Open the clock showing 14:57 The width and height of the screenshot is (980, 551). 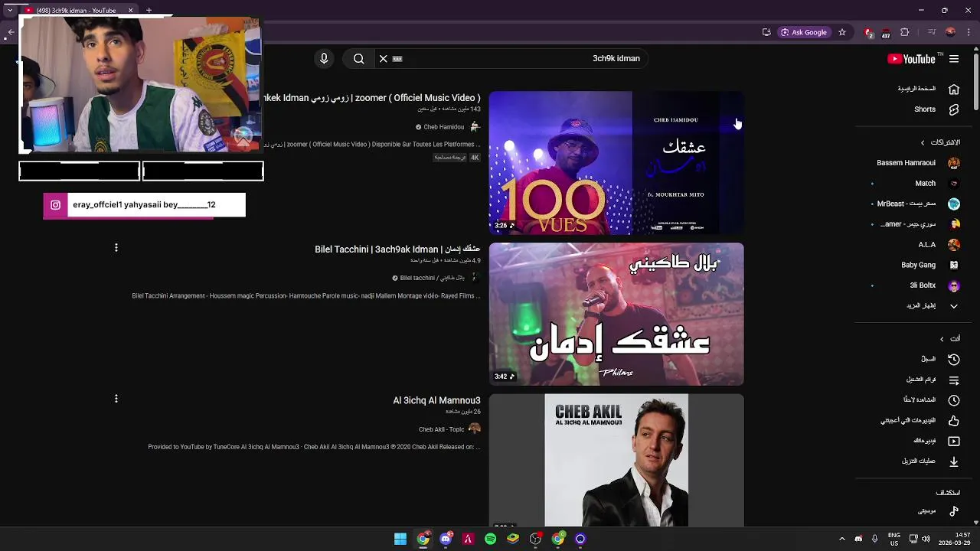click(955, 539)
